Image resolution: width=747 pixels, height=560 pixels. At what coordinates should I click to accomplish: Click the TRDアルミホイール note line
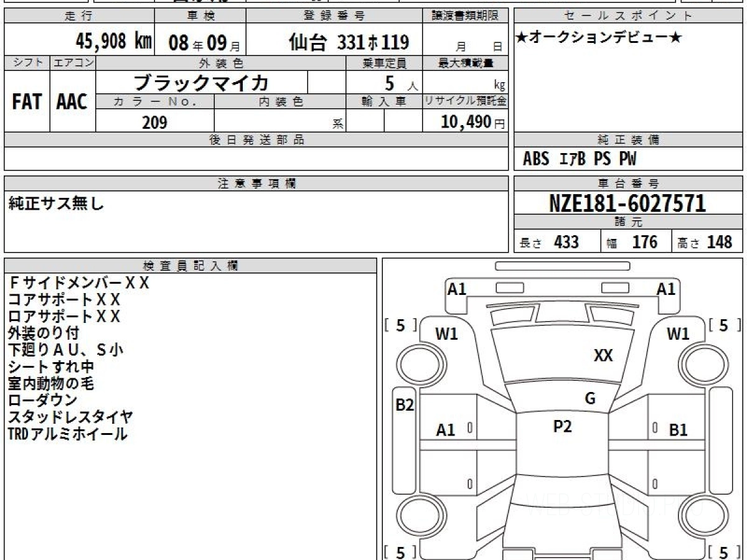[x=68, y=434]
